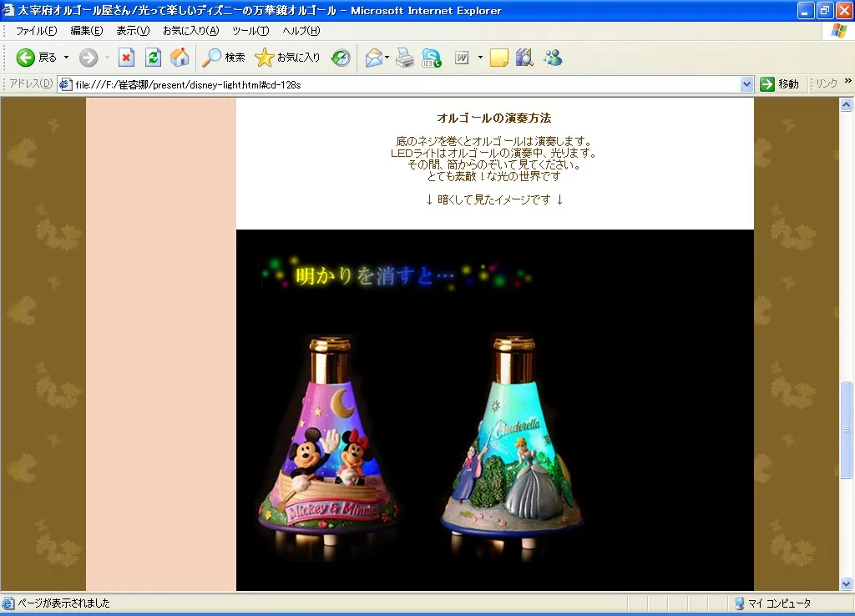Open the Edit dropdown arrow

click(480, 58)
